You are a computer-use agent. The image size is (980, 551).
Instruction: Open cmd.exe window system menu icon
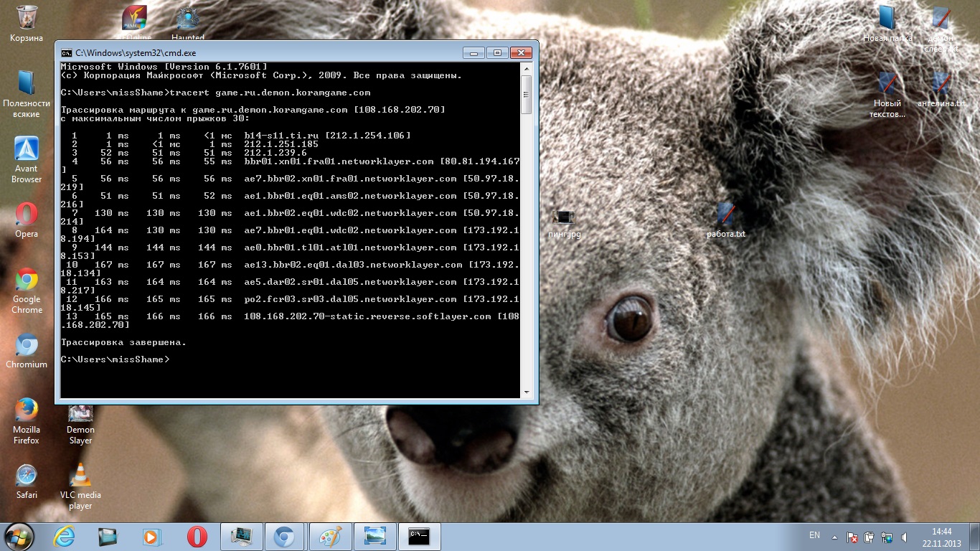click(66, 52)
